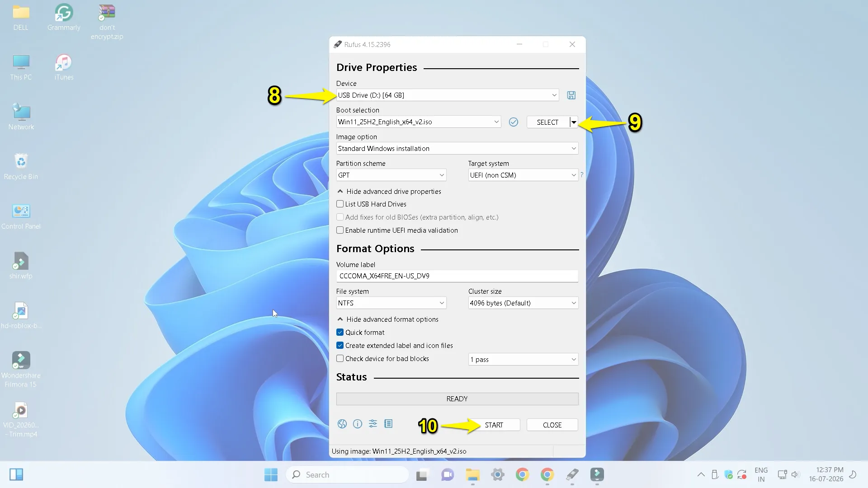Select the VID_20260... Trim.mp4 video file
Screen dimensions: 868x488
tap(21, 419)
